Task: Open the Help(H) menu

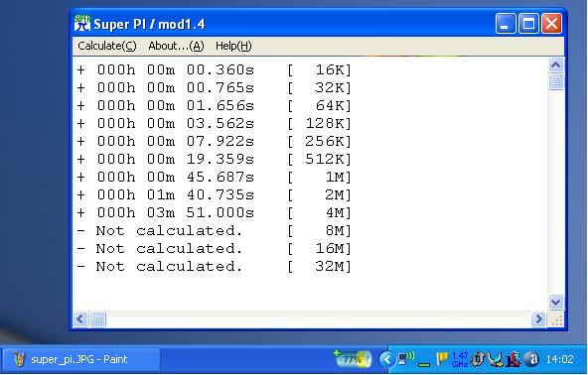Action: point(233,46)
